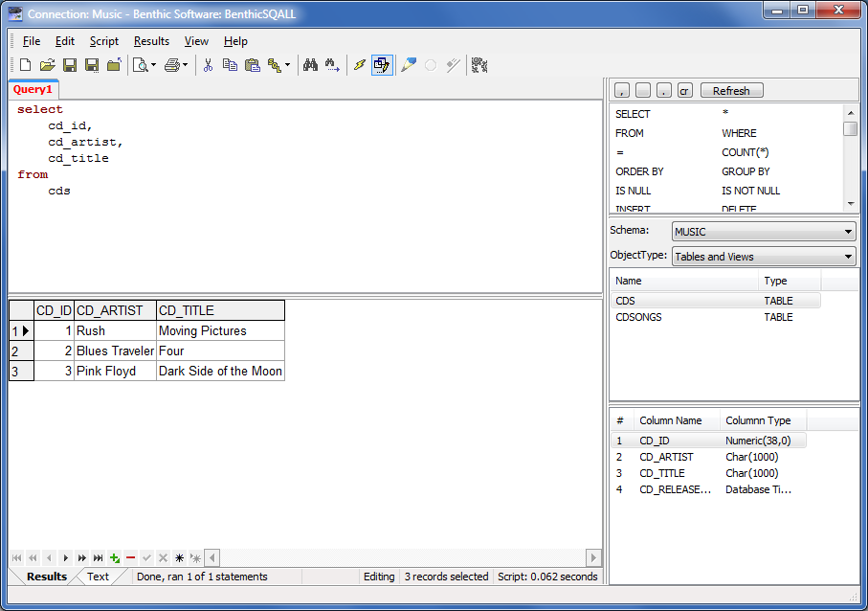868x611 pixels.
Task: Jump to last record in the navigator
Action: [x=99, y=557]
